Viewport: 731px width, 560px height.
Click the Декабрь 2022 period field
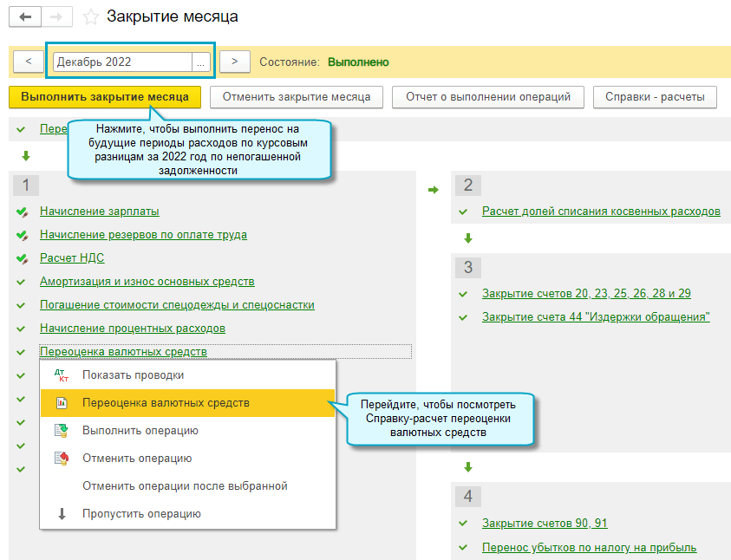[123, 62]
